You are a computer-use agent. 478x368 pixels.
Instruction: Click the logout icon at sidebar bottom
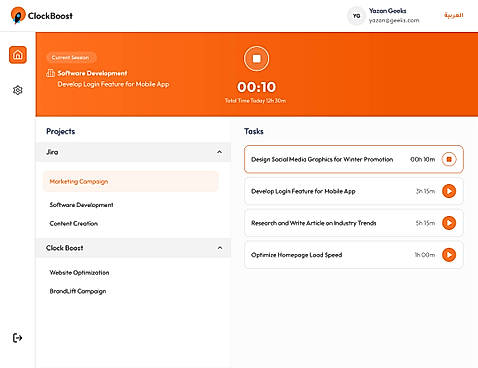tap(17, 338)
